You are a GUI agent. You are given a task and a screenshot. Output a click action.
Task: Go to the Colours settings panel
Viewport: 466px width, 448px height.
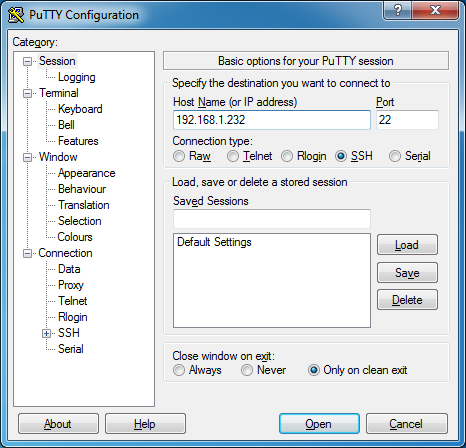pyautogui.click(x=75, y=237)
